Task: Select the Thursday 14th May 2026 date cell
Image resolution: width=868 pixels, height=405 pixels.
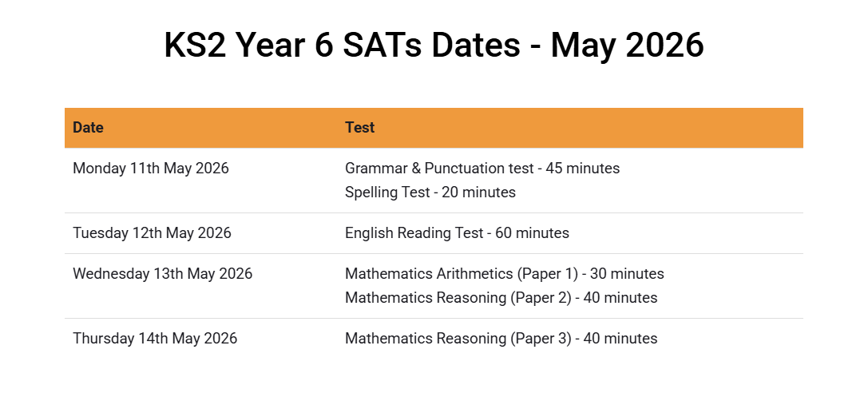Action: tap(155, 339)
